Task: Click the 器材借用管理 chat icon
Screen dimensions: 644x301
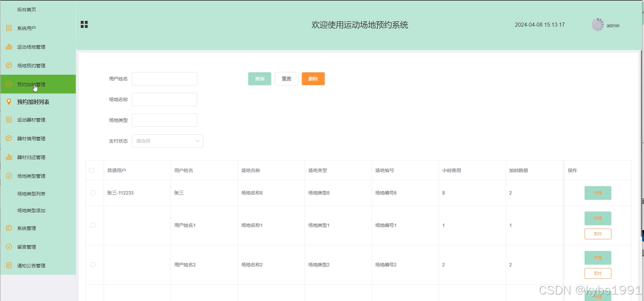Action: point(9,138)
